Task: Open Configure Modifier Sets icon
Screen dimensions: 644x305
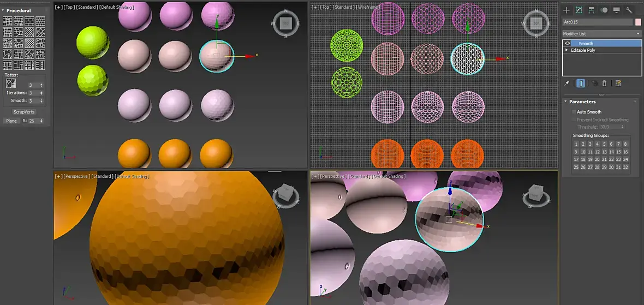Action: pyautogui.click(x=618, y=83)
